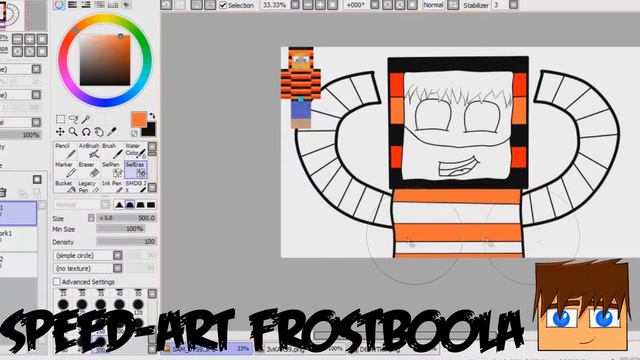Select the highlighted layer in the layer list
The image size is (640, 360).
click(x=18, y=213)
